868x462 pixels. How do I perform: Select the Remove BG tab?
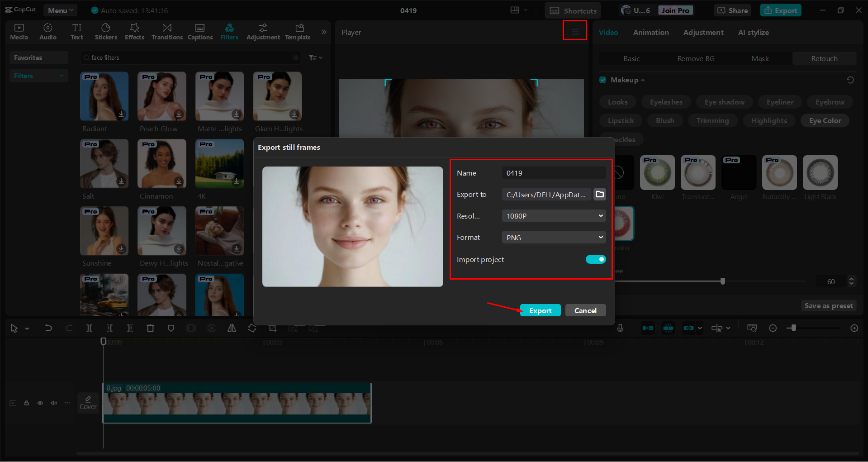point(696,58)
